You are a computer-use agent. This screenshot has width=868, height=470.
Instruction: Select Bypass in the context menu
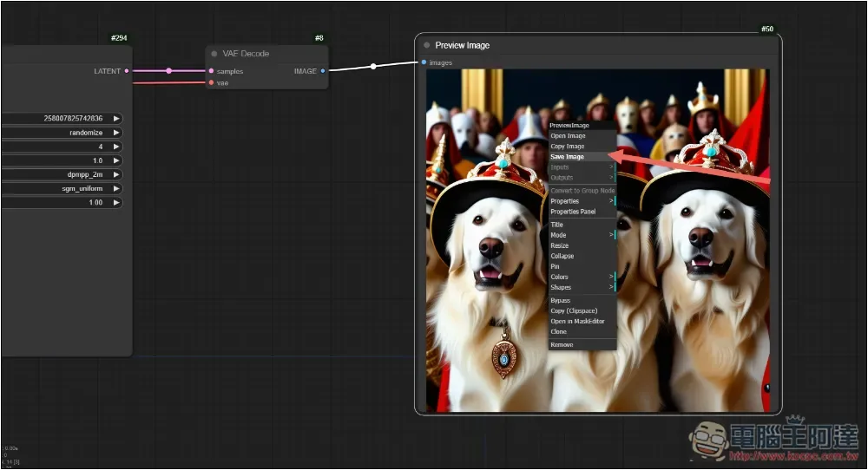pyautogui.click(x=582, y=300)
